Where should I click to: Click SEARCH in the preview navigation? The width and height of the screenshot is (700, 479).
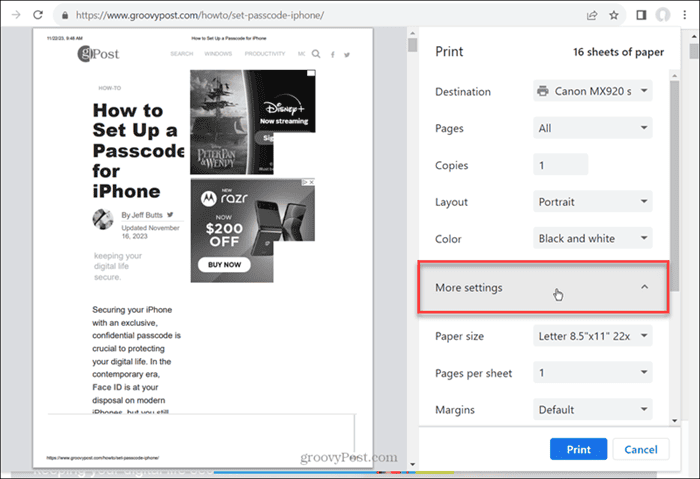pyautogui.click(x=182, y=54)
